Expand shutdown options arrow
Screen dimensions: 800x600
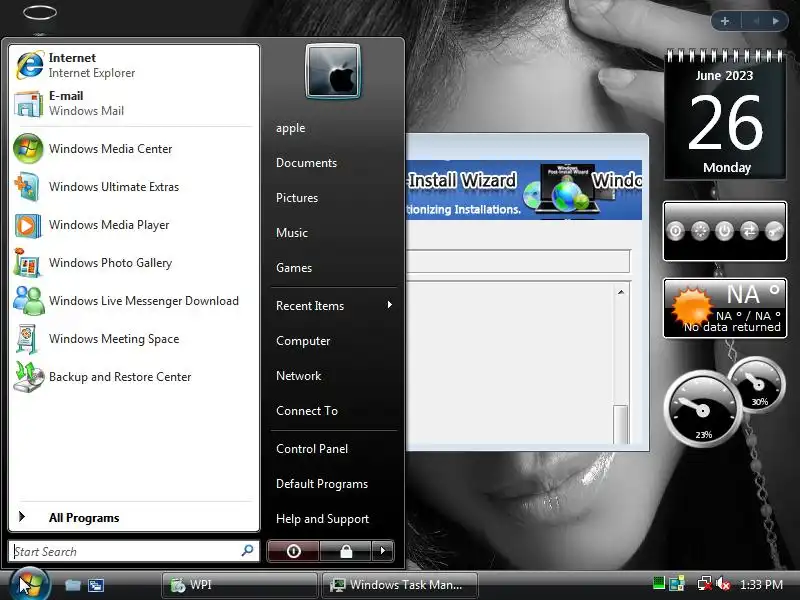point(383,551)
